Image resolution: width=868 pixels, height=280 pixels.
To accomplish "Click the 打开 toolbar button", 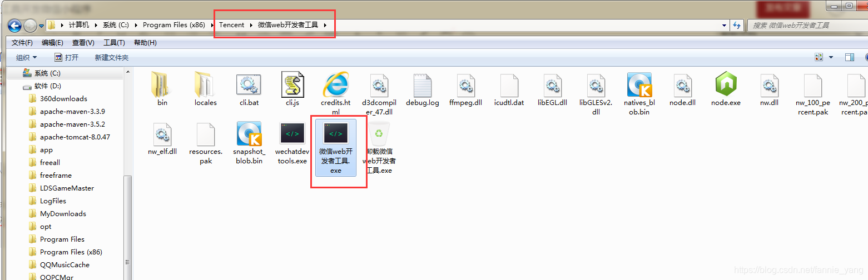I will [66, 57].
